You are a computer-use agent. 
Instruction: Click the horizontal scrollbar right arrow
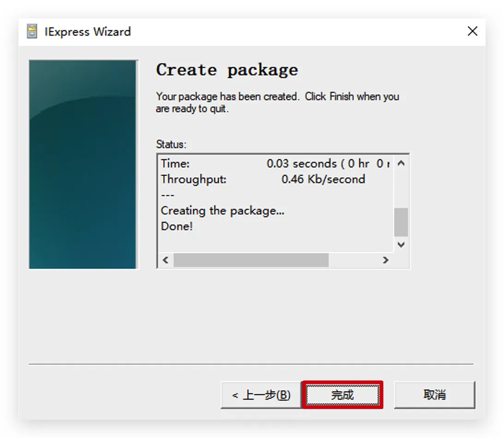click(x=385, y=260)
